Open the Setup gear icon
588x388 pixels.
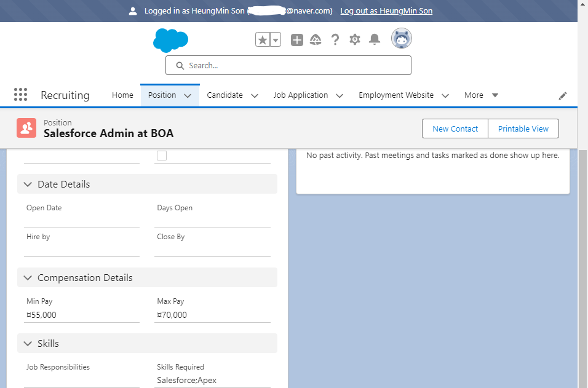click(354, 39)
